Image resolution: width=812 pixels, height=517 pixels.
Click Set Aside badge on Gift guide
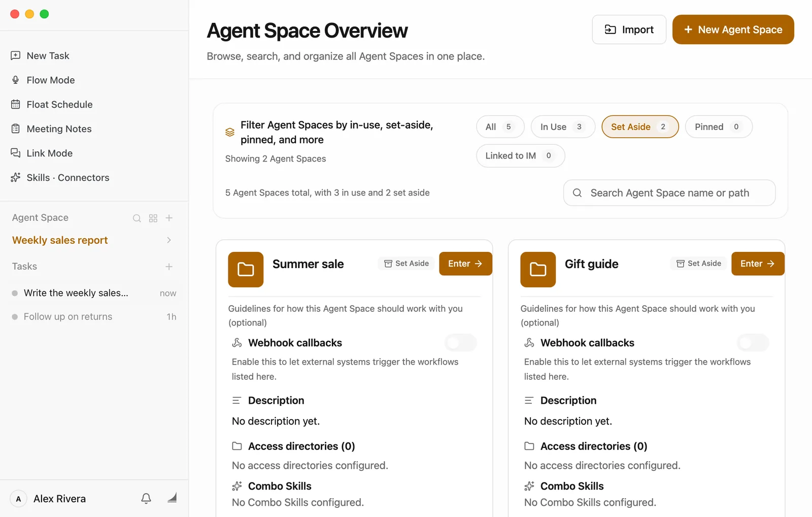(x=699, y=264)
